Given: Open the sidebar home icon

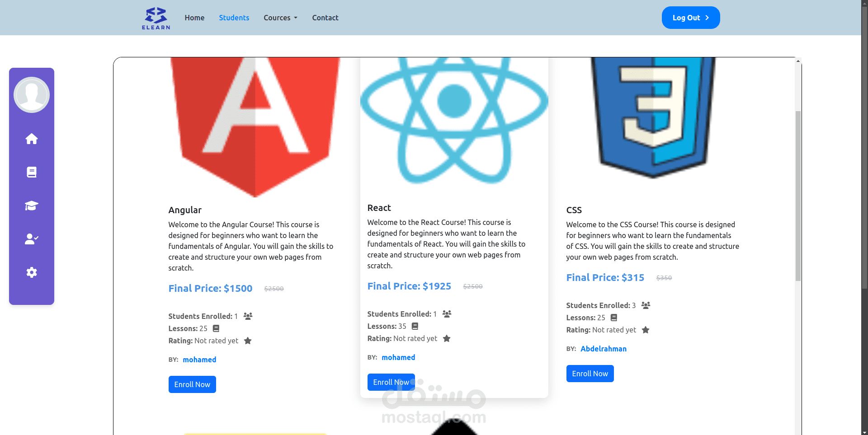Looking at the screenshot, I should click(32, 139).
